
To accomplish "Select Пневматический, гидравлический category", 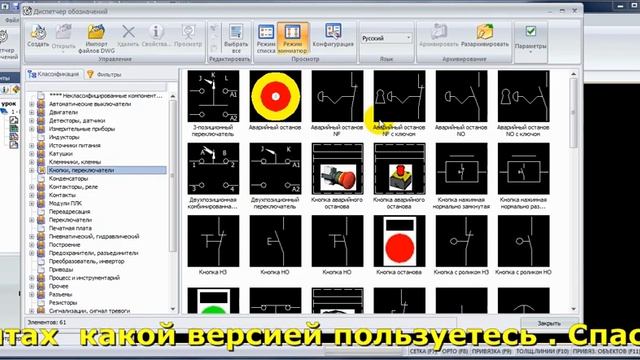I will pyautogui.click(x=94, y=236).
